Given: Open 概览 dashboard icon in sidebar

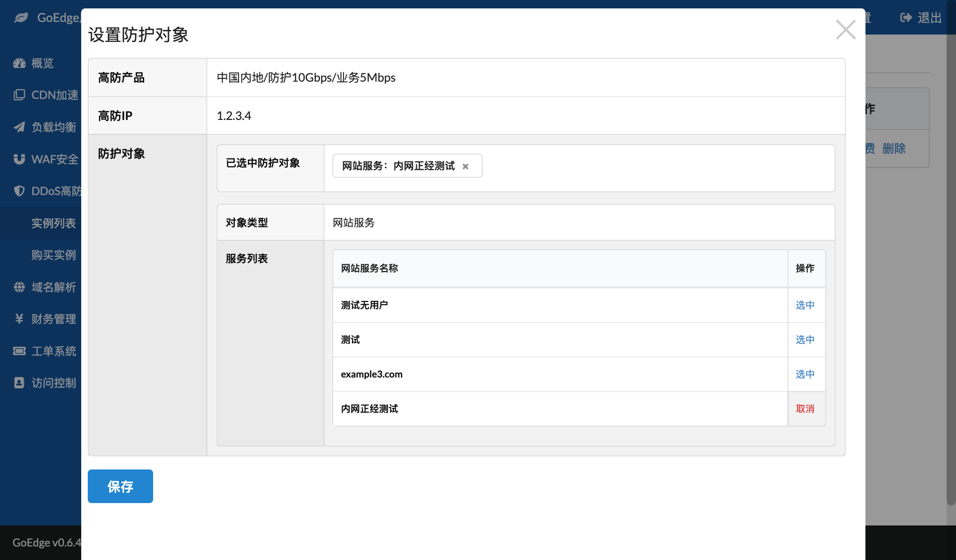Looking at the screenshot, I should point(19,63).
